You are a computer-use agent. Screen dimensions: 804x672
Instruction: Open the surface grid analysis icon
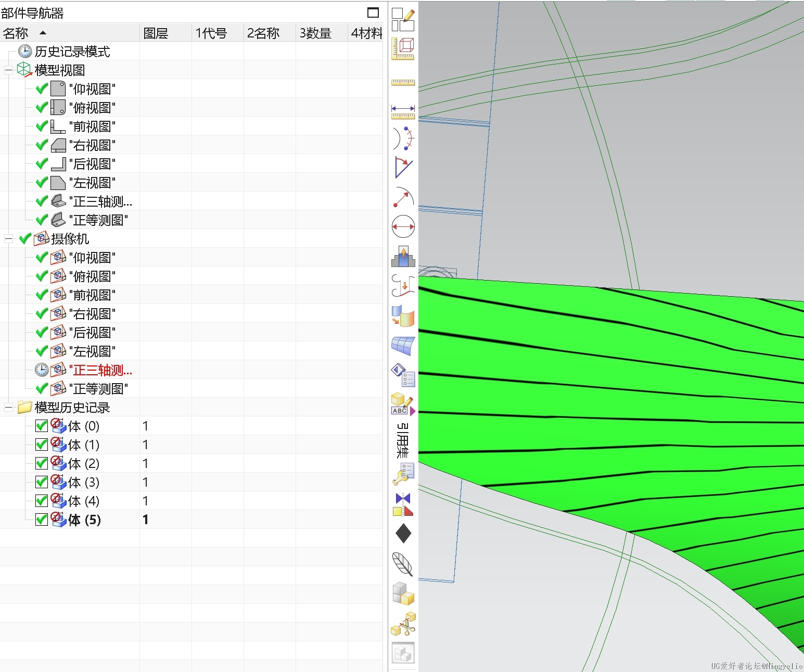[x=403, y=346]
